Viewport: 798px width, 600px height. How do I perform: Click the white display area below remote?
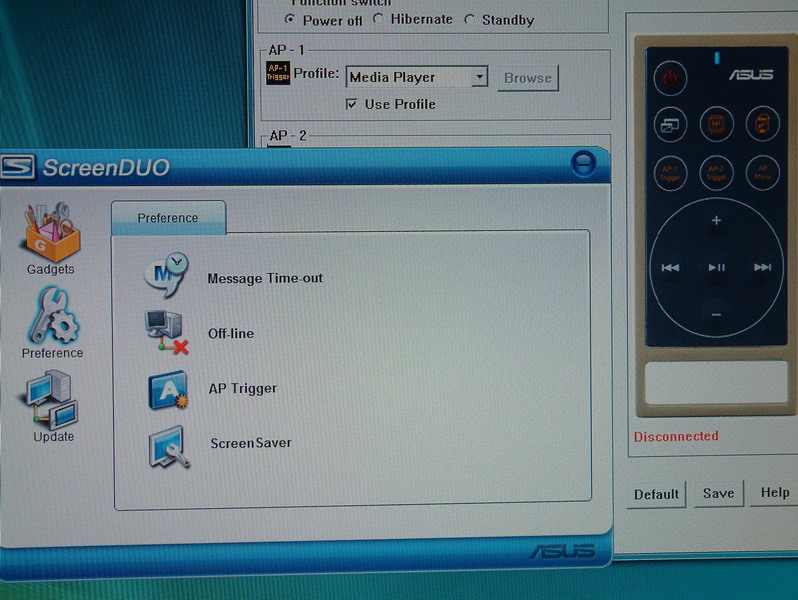[716, 383]
